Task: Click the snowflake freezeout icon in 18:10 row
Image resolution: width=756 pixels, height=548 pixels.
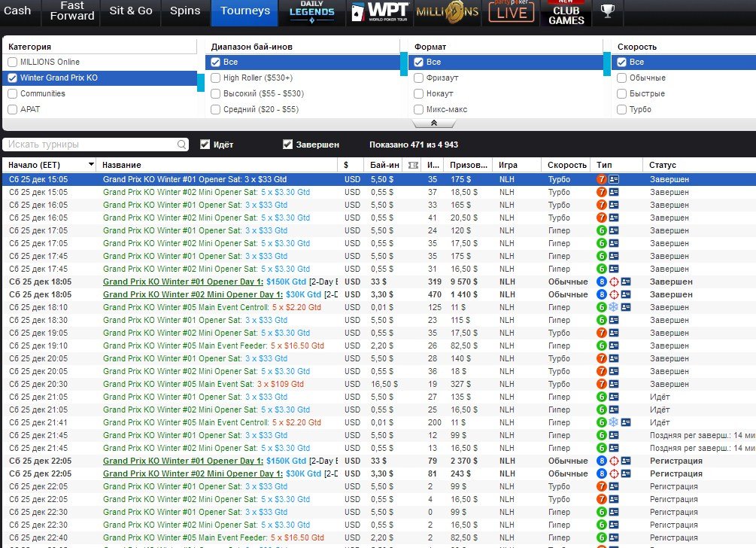Action: pyautogui.click(x=613, y=307)
